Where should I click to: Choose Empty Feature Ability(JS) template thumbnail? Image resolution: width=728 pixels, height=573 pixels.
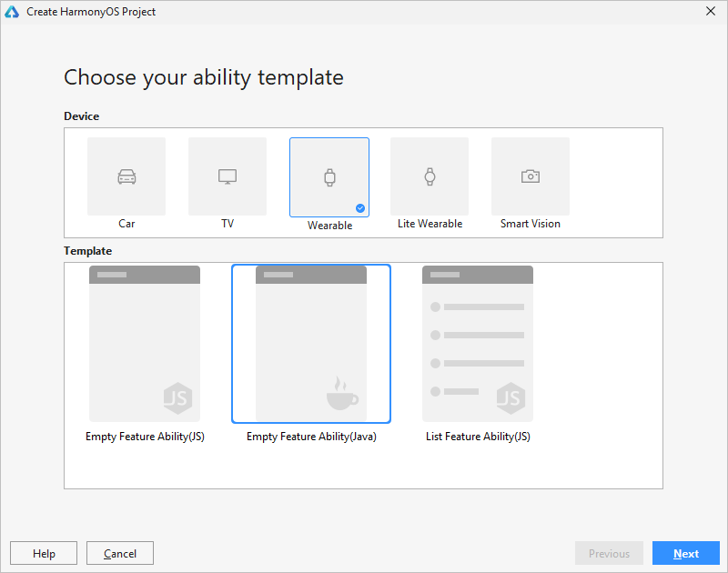coord(145,344)
